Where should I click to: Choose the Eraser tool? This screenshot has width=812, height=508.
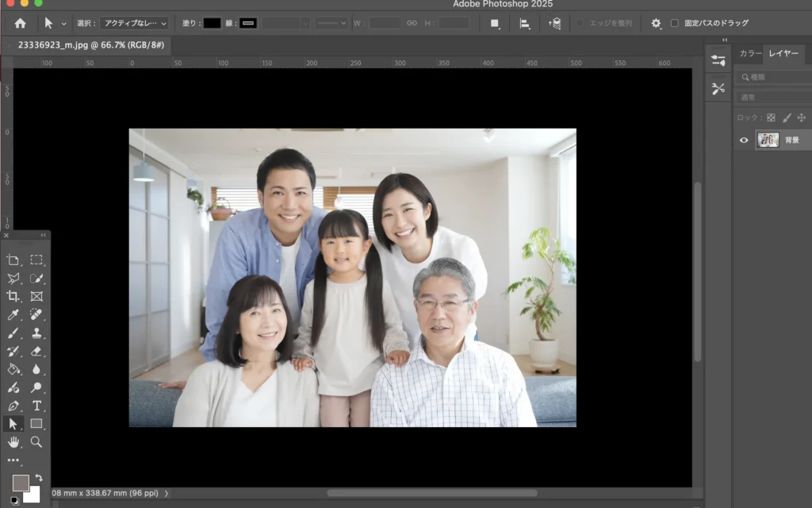[36, 352]
